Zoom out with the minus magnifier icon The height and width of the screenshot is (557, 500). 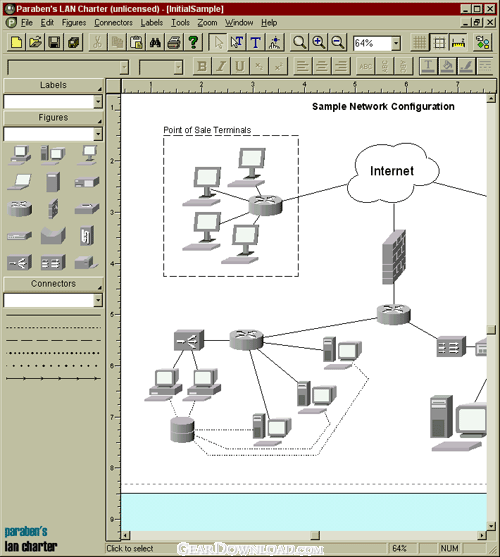click(x=338, y=43)
